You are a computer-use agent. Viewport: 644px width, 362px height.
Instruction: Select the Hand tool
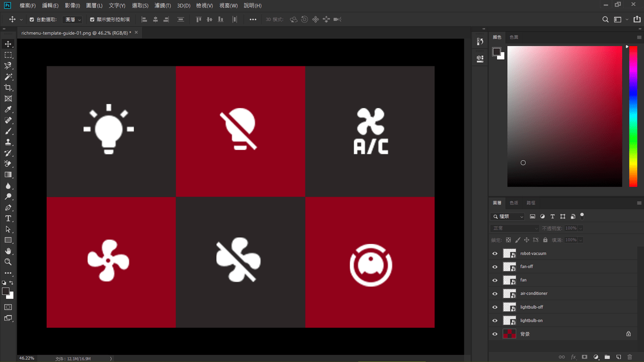pos(8,251)
